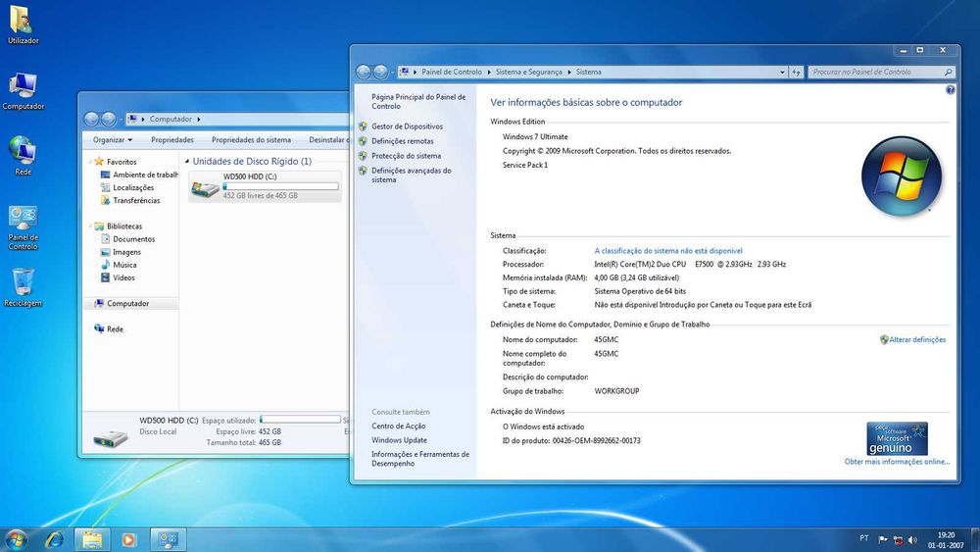The height and width of the screenshot is (552, 980).
Task: Click the help question mark icon
Action: (950, 90)
